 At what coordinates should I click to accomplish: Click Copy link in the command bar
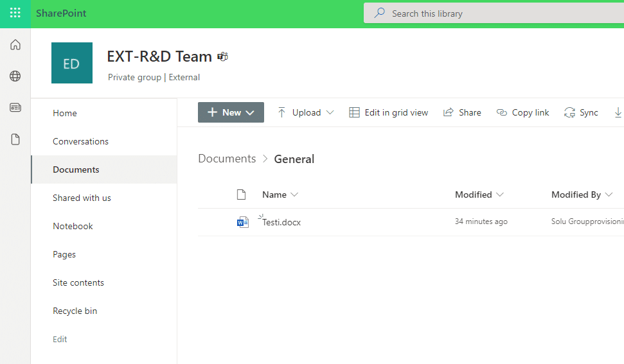(522, 112)
